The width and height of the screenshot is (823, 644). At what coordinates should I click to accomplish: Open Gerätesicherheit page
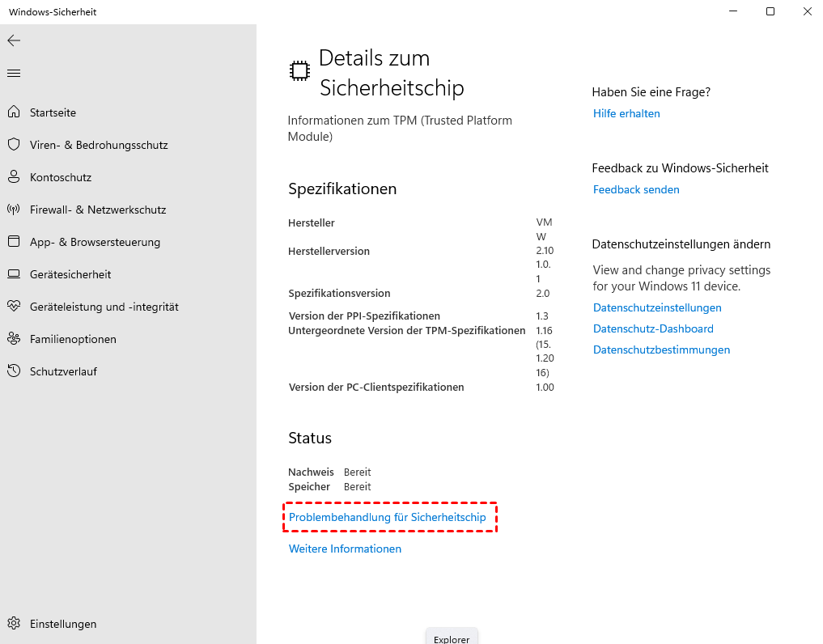click(70, 274)
